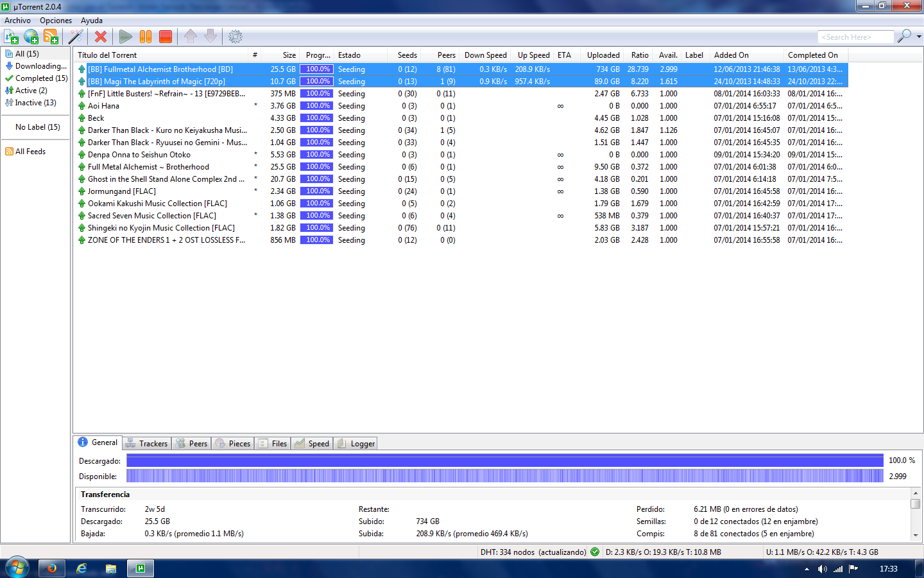This screenshot has height=578, width=924.
Task: Click the Move Up Queue arrow icon
Action: [191, 37]
